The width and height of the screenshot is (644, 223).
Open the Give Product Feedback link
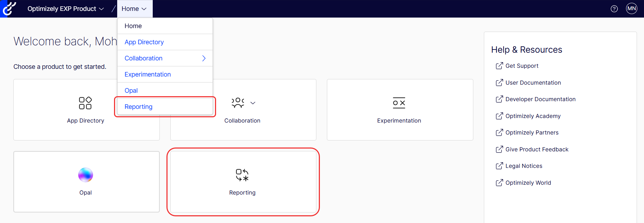pyautogui.click(x=537, y=149)
